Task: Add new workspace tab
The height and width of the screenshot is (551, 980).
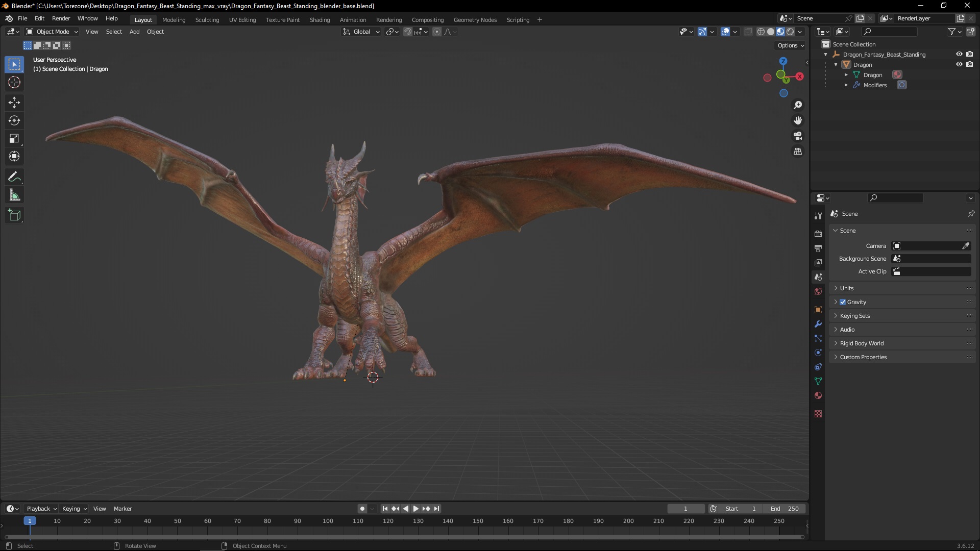Action: coord(540,20)
